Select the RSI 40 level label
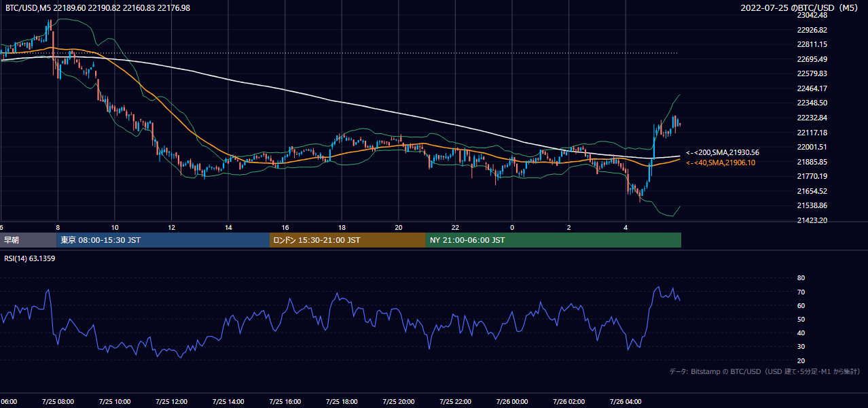 [801, 333]
